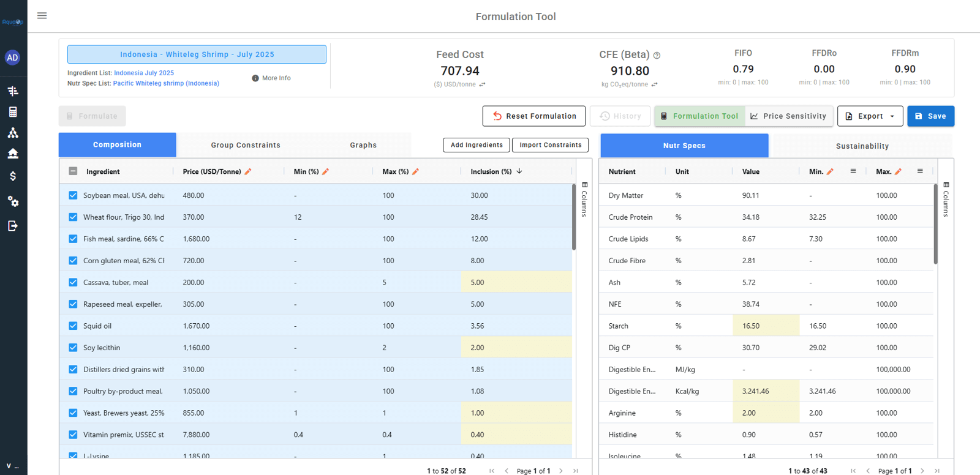The height and width of the screenshot is (475, 980).
Task: Click Indonesia Whiteleg Shrimp July 2025 title
Action: tap(197, 54)
